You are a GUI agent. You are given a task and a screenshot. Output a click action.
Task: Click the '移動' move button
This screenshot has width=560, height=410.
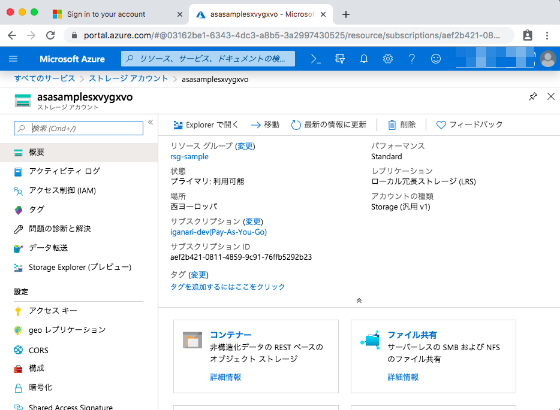(x=265, y=125)
